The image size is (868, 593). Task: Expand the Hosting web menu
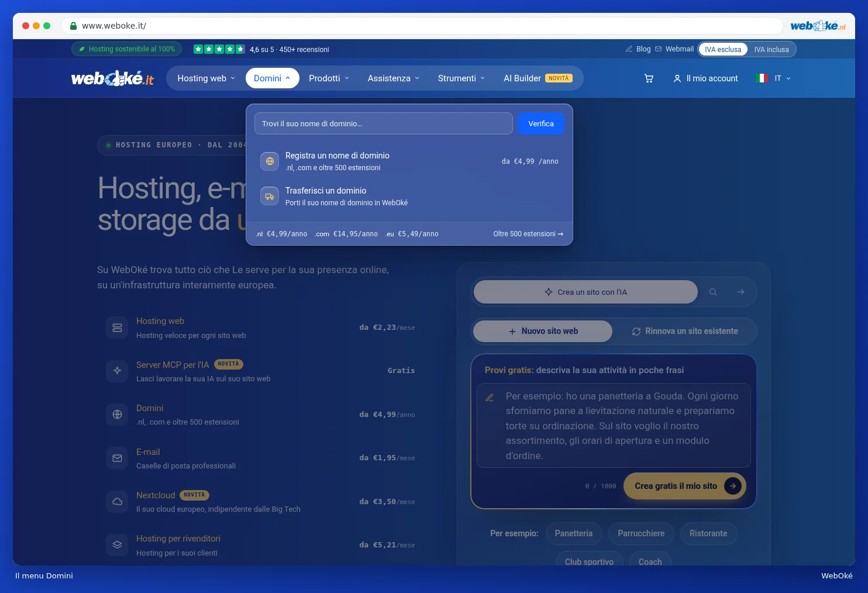coord(206,78)
